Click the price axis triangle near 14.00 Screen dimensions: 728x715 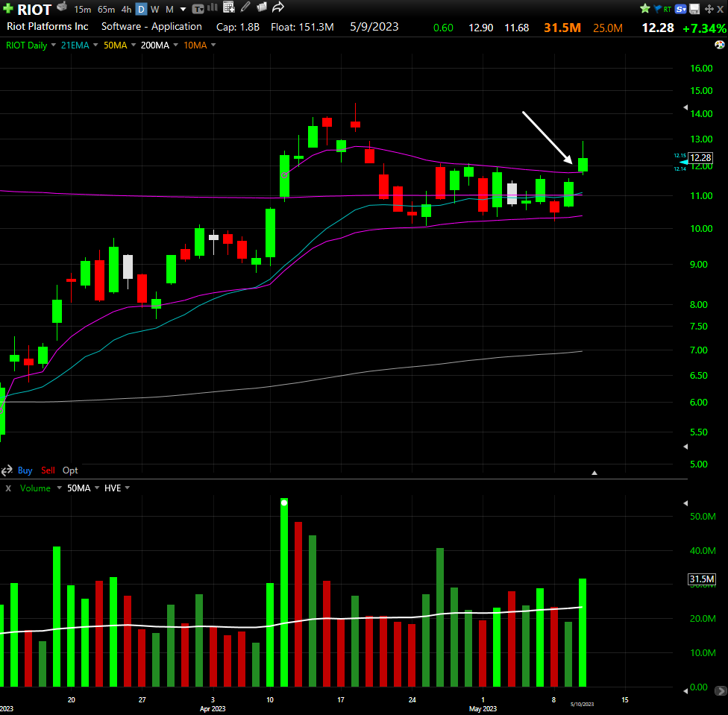tap(685, 107)
